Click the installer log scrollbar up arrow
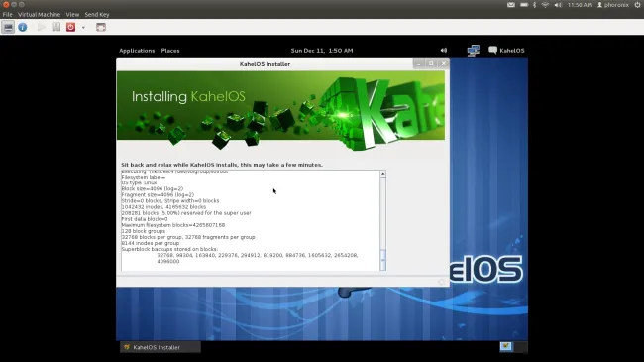The image size is (644, 362). coord(382,174)
